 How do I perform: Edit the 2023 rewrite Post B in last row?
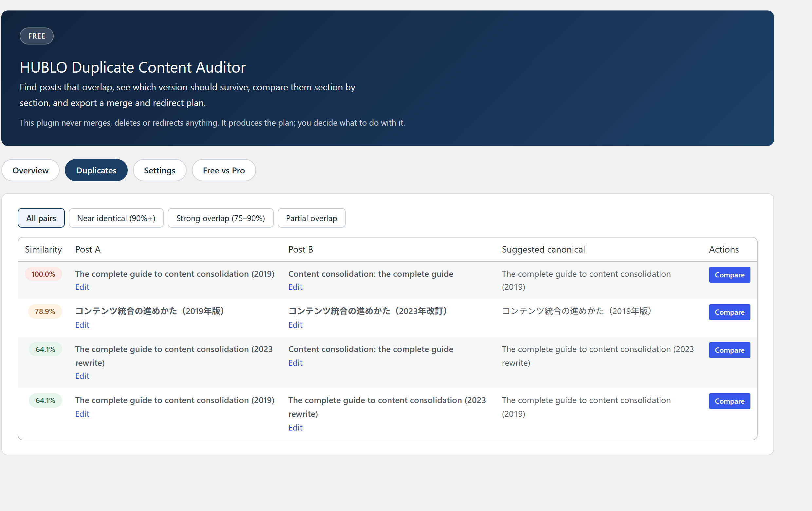(295, 428)
